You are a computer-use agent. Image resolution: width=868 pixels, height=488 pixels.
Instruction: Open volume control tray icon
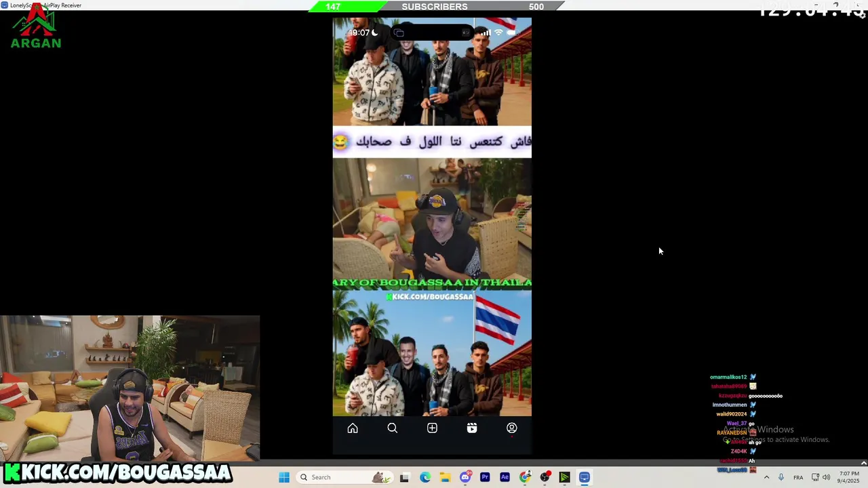click(826, 477)
